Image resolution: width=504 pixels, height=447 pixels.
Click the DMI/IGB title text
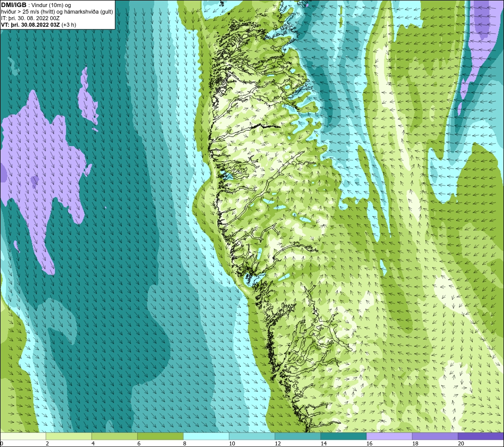(14, 5)
